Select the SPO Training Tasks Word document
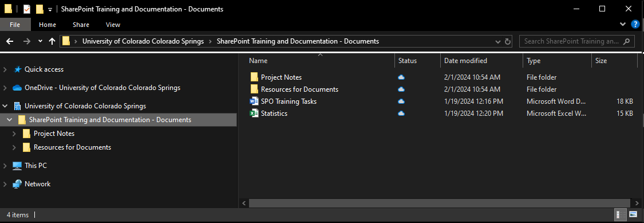This screenshot has width=644, height=223. coord(289,101)
